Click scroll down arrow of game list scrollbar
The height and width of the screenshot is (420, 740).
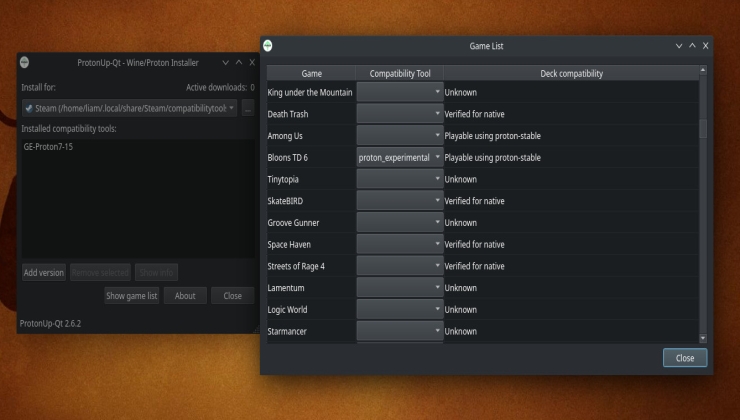click(703, 338)
